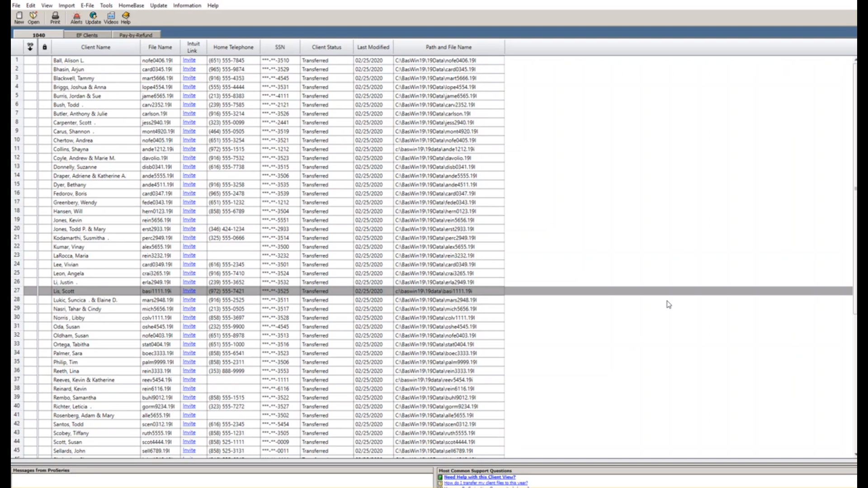This screenshot has width=868, height=488.
Task: Sort by Client Name column header
Action: pyautogui.click(x=95, y=47)
